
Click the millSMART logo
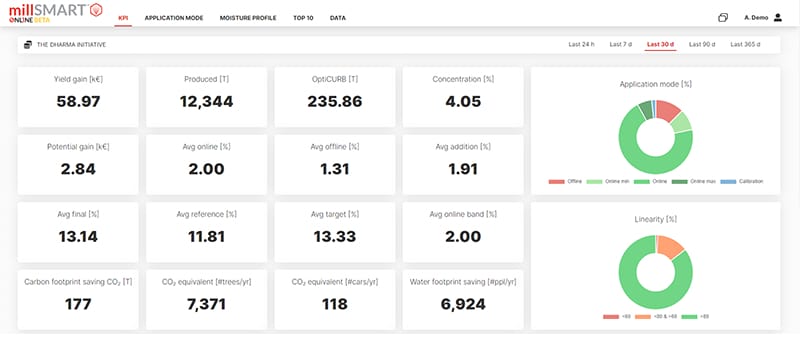pos(56,13)
